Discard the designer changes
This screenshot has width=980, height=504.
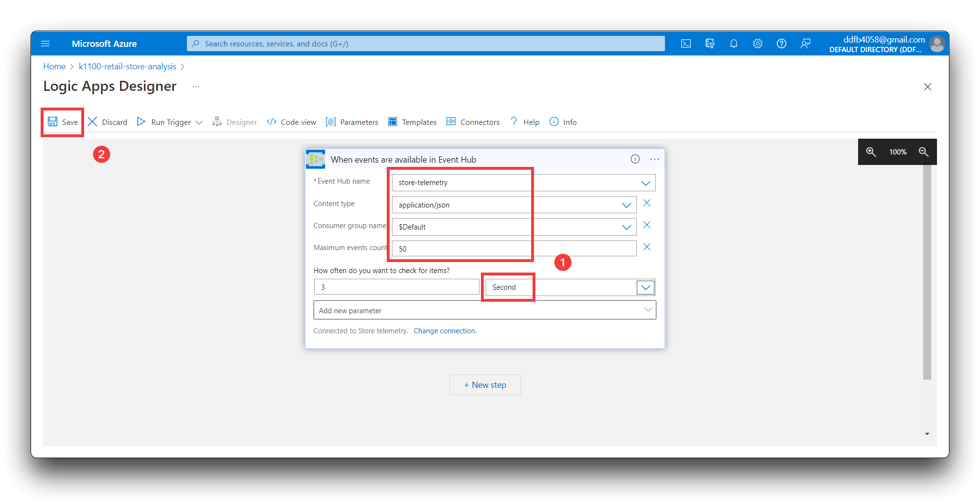108,122
